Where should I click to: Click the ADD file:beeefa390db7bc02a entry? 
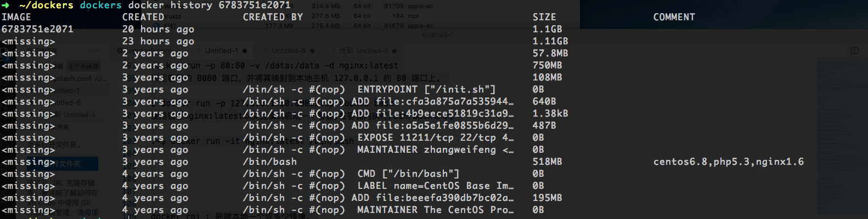[x=432, y=198]
